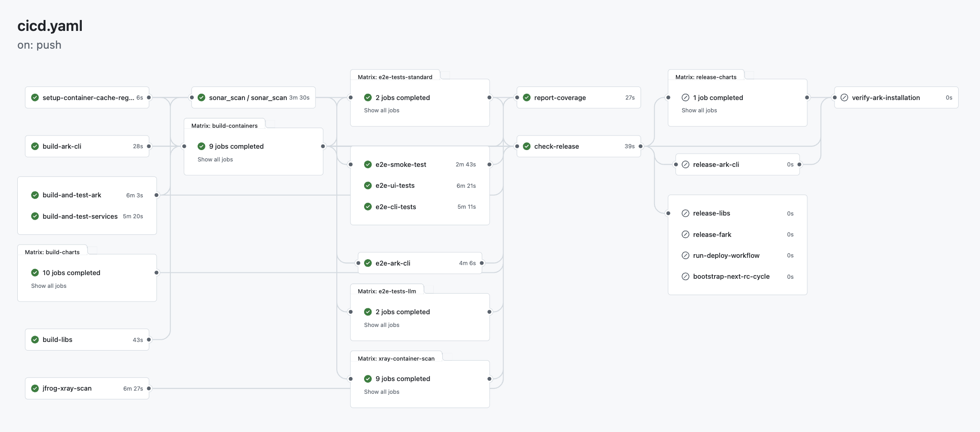Click the 10 jobs completed text

click(71, 273)
